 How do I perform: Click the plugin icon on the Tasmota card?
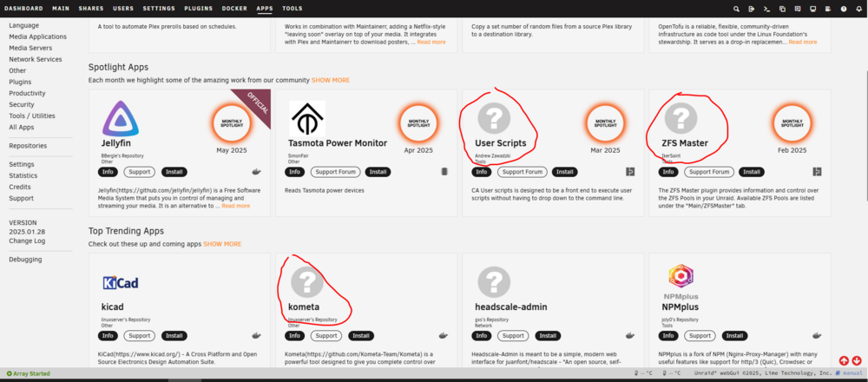444,172
